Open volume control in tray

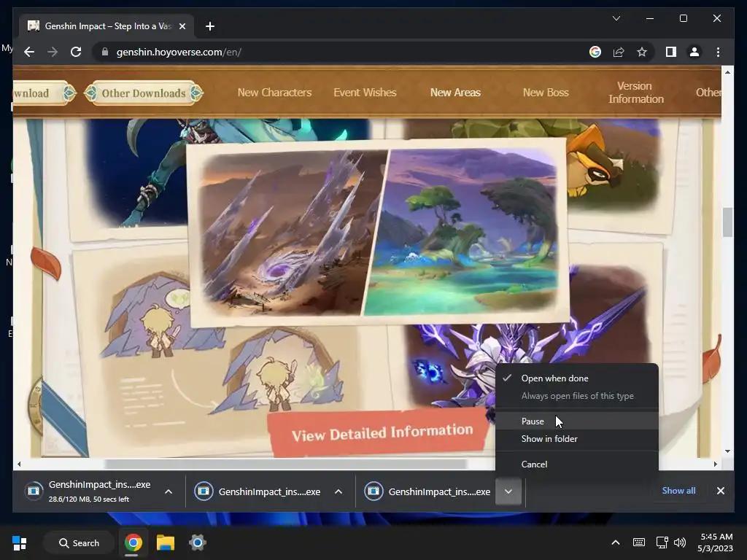coord(680,542)
